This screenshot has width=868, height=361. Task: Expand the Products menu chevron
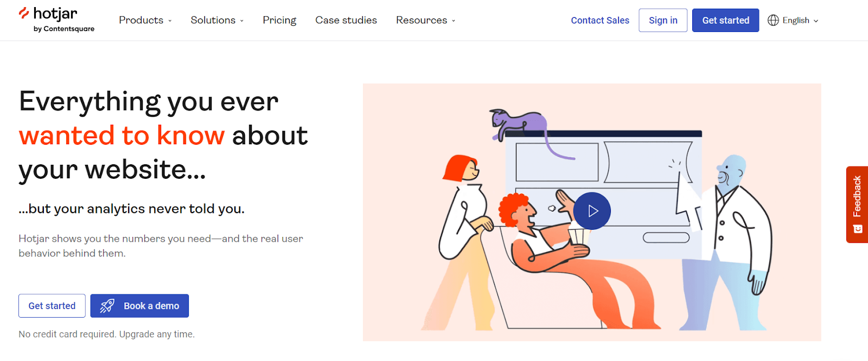170,21
